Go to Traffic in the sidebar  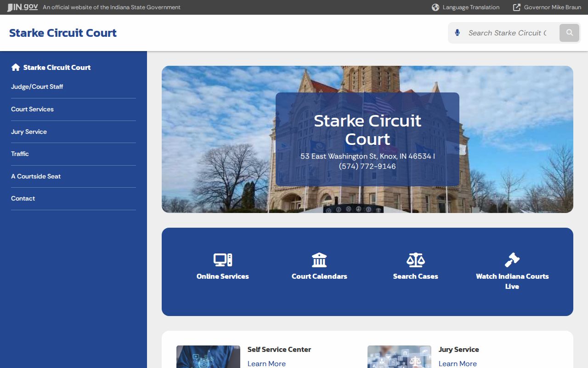(x=20, y=154)
